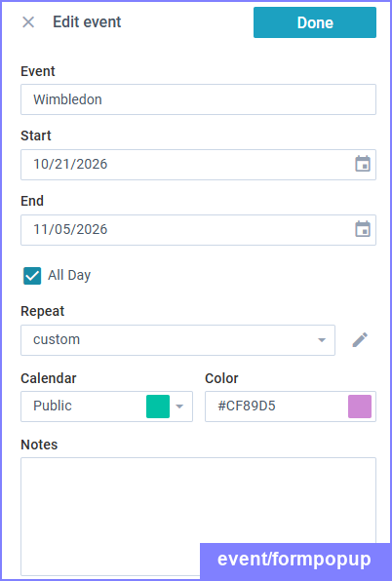Click the pink color swatch in Color field
The width and height of the screenshot is (392, 581).
[360, 407]
